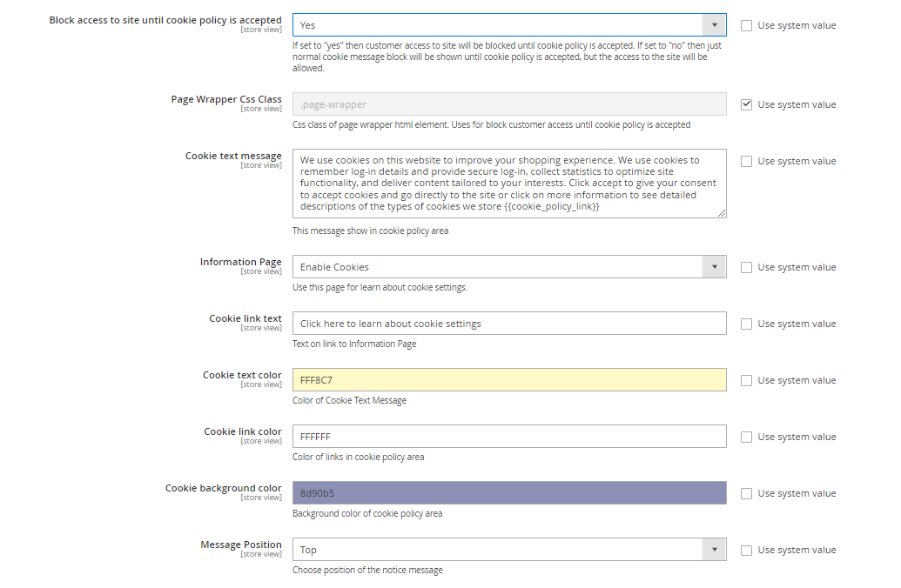Grab the Cookie text message resize handle
The width and height of the screenshot is (901, 588).
(722, 213)
